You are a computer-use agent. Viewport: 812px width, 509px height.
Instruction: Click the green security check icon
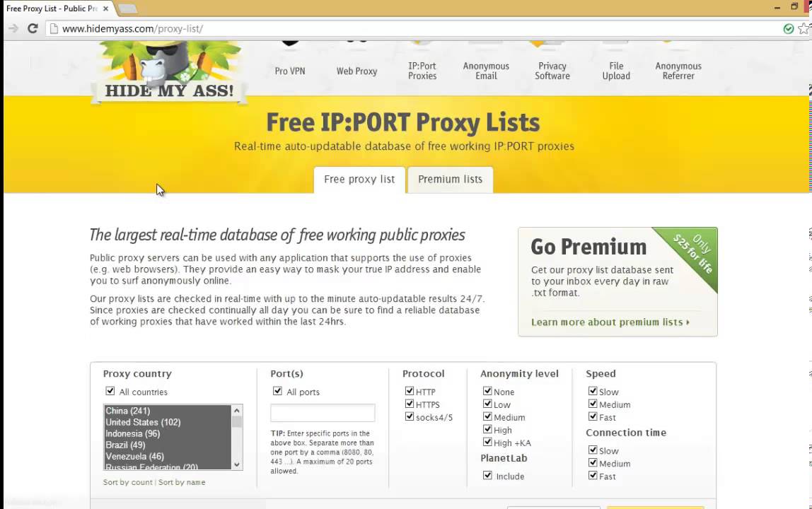pyautogui.click(x=788, y=28)
